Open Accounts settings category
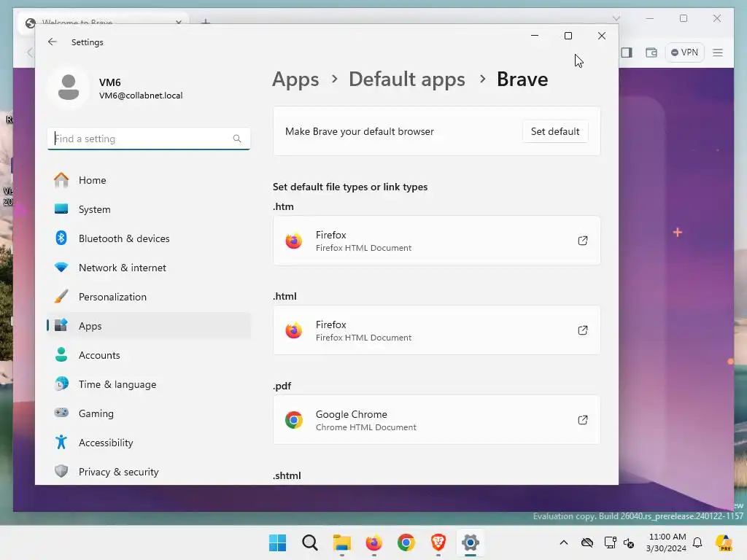This screenshot has height=560, width=747. coord(149,355)
